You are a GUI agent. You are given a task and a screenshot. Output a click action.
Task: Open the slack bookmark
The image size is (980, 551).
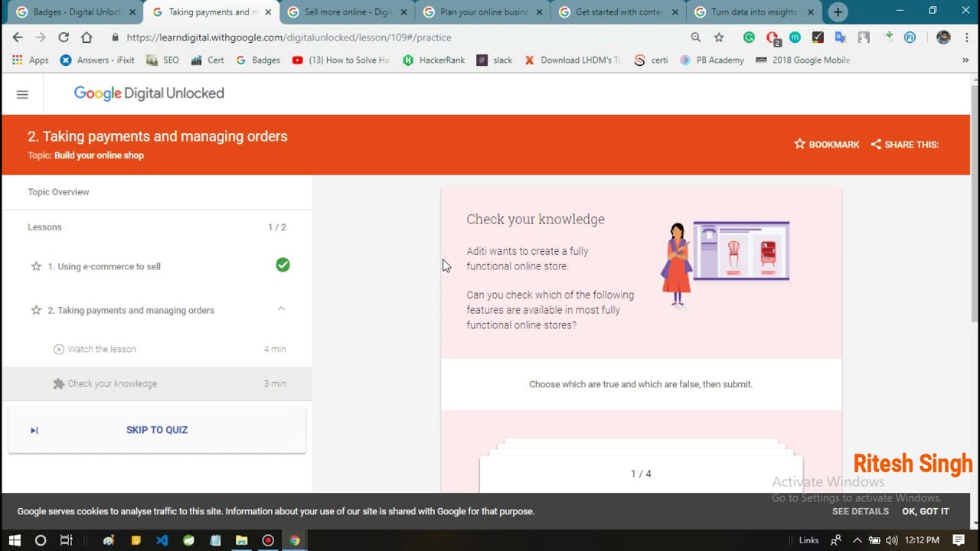click(494, 60)
